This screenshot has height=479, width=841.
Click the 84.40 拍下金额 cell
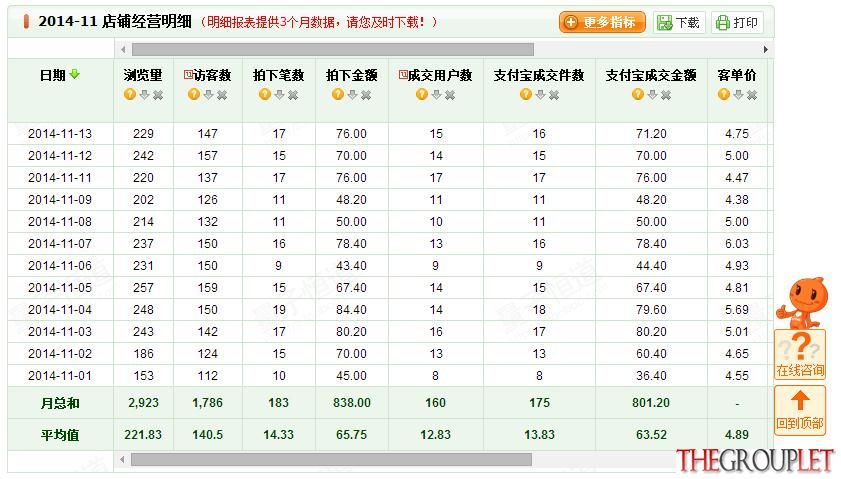[x=351, y=309]
